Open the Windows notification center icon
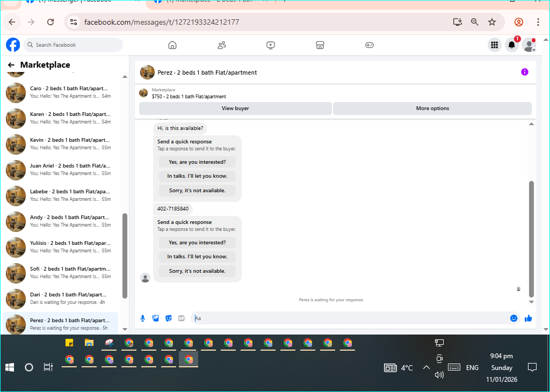Image resolution: width=550 pixels, height=392 pixels. click(x=532, y=367)
